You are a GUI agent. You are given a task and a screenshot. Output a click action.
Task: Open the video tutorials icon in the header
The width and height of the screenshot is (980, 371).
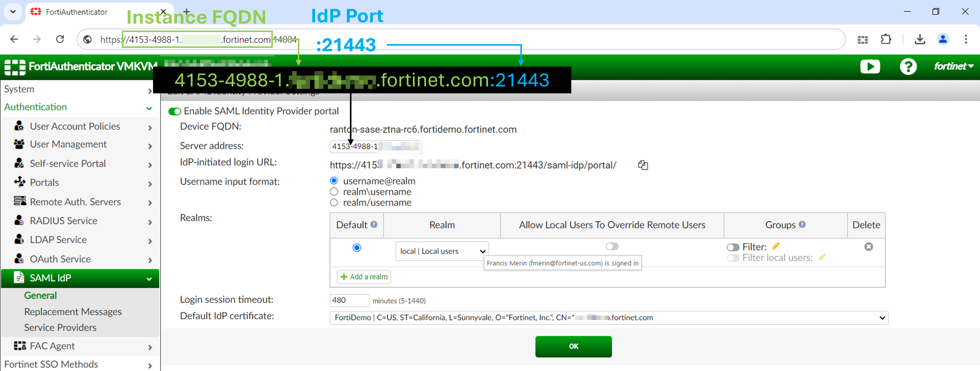pos(870,67)
